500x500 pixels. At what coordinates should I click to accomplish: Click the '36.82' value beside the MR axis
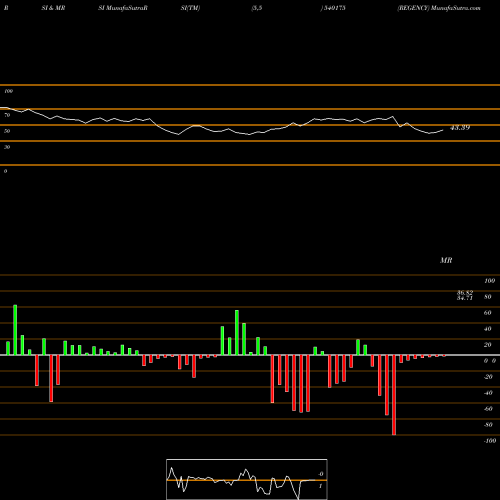pyautogui.click(x=465, y=293)
